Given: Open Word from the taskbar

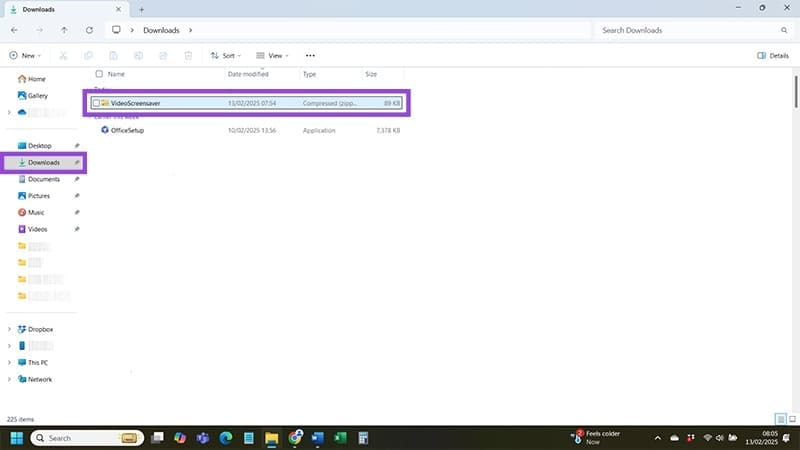Looking at the screenshot, I should click(x=317, y=438).
